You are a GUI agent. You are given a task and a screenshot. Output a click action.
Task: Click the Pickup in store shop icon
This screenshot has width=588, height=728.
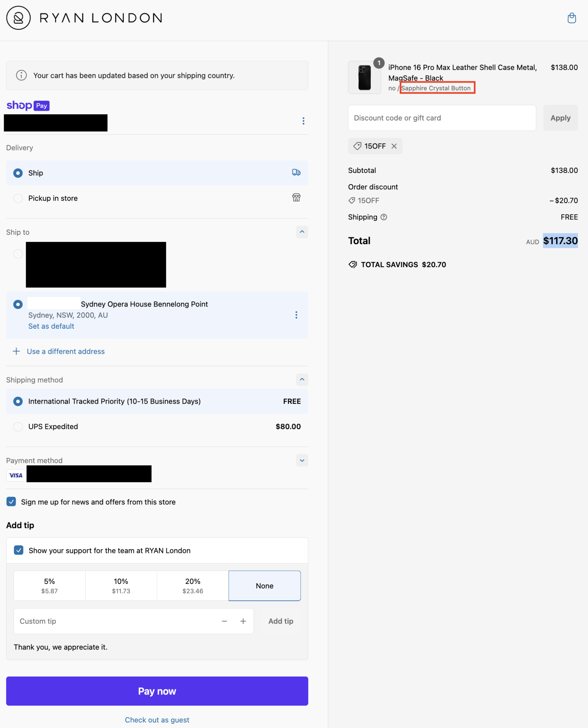pyautogui.click(x=296, y=198)
